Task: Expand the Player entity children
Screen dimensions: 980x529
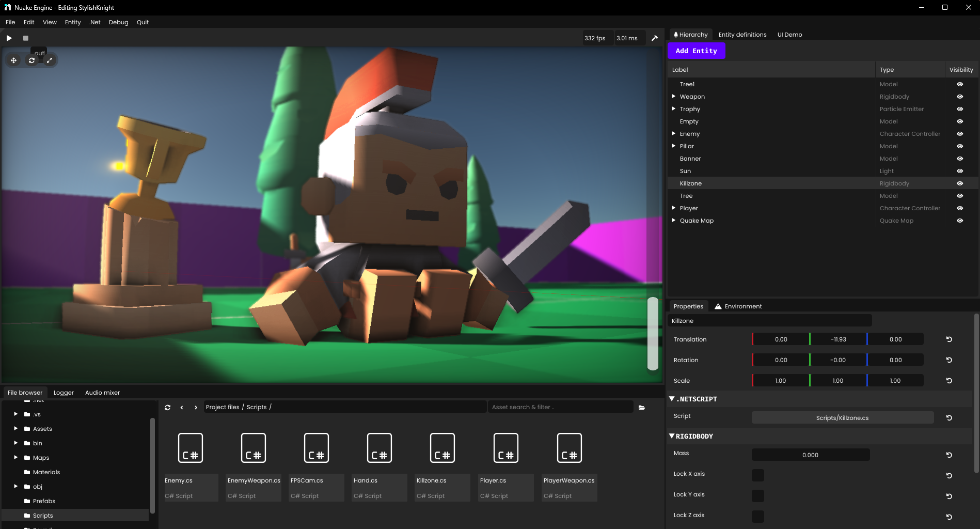Action: (673, 208)
